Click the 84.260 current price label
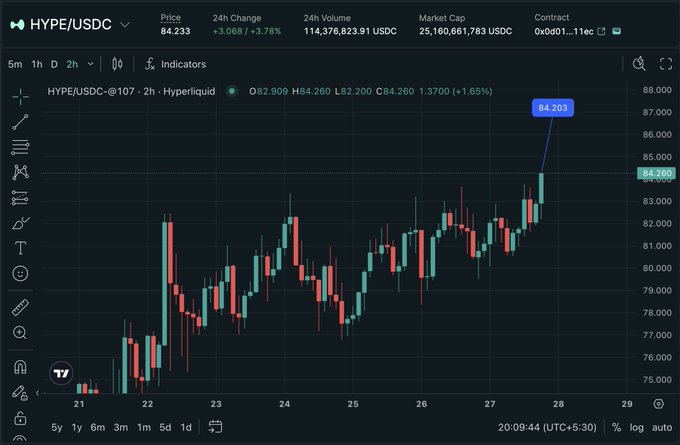 click(x=656, y=173)
